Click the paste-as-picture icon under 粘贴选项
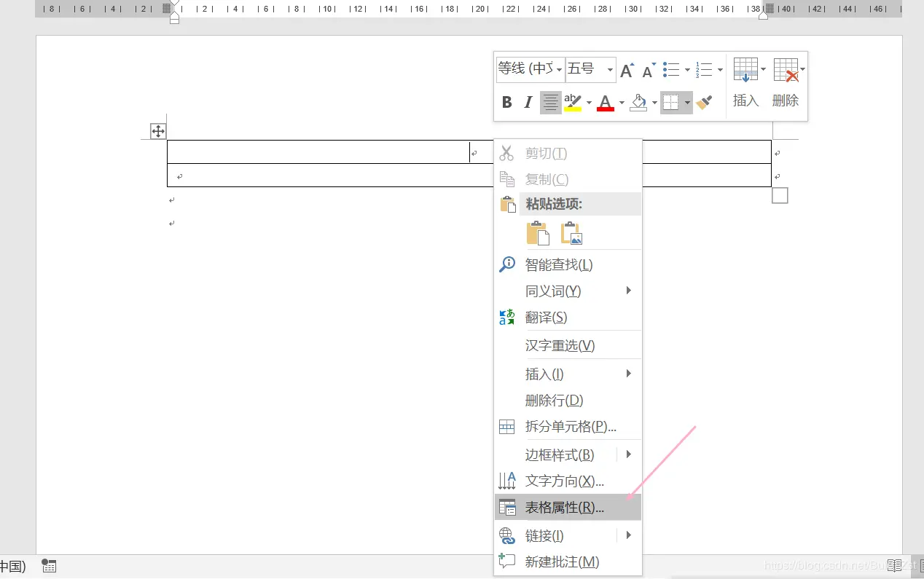 pyautogui.click(x=571, y=233)
